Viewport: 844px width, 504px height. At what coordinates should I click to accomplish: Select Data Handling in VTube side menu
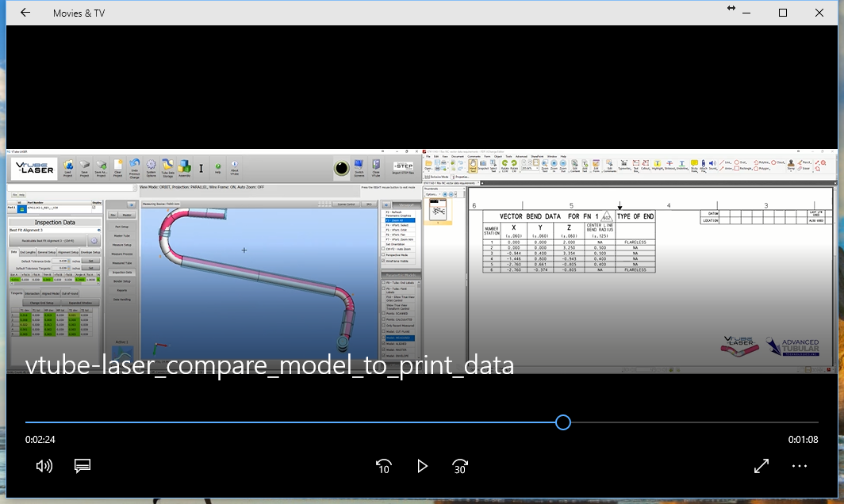point(121,300)
